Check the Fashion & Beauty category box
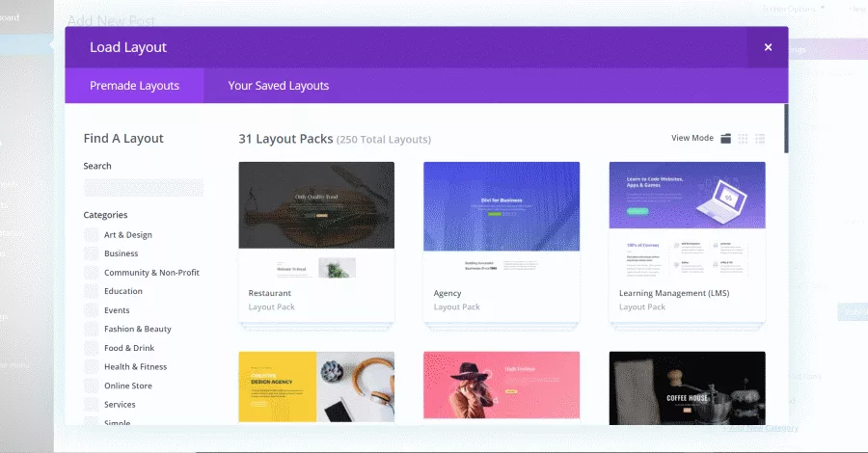Image resolution: width=868 pixels, height=453 pixels. point(92,329)
